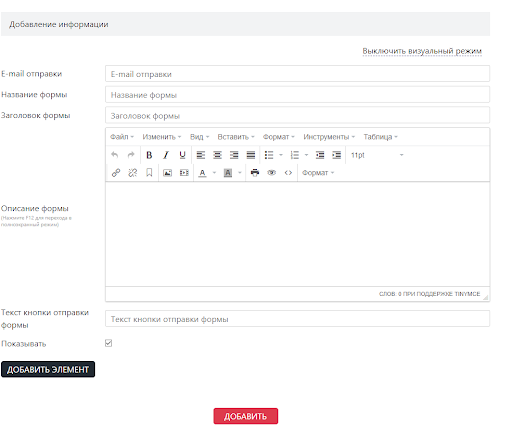
Task: Preview content with eye icon
Action: click(272, 173)
